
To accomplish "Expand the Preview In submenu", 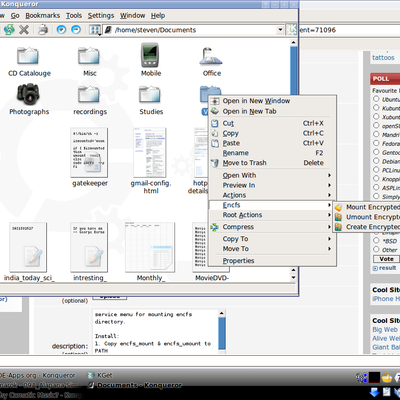I will tap(272, 185).
